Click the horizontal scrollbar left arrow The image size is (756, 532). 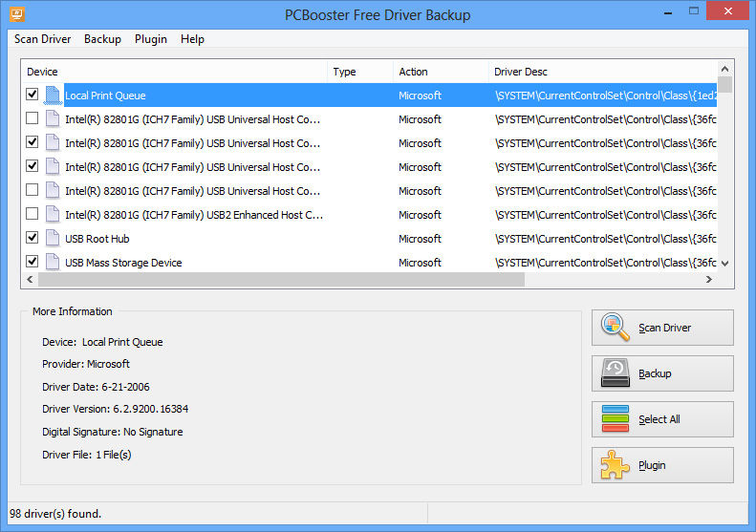point(30,279)
